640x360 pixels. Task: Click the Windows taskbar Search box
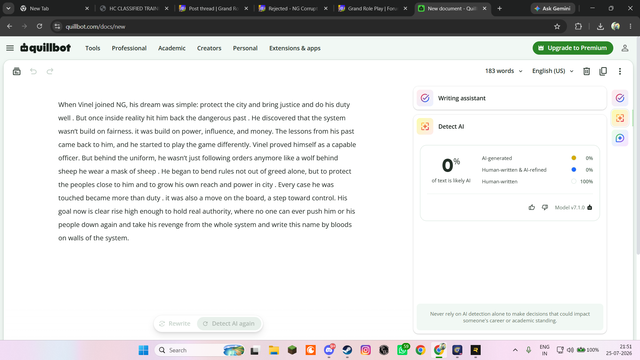click(199, 350)
